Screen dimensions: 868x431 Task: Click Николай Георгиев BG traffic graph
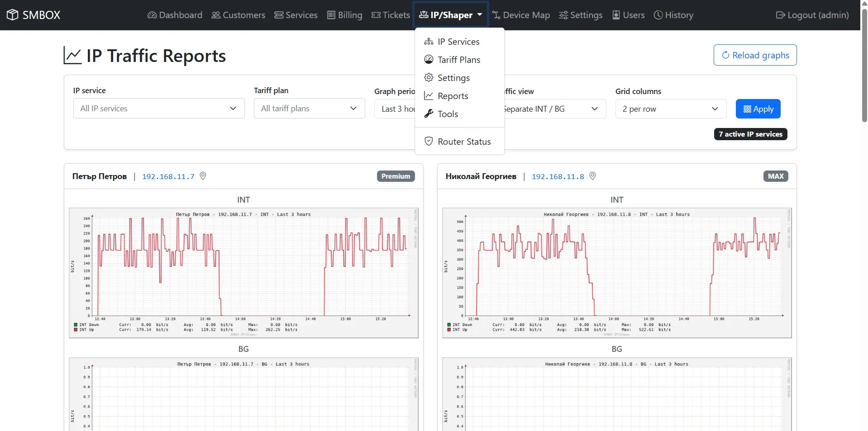coord(617,394)
